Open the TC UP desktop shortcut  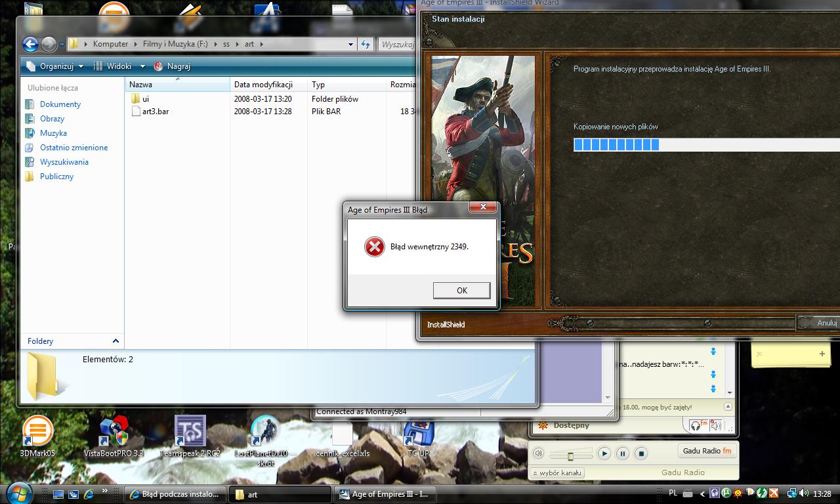point(418,437)
